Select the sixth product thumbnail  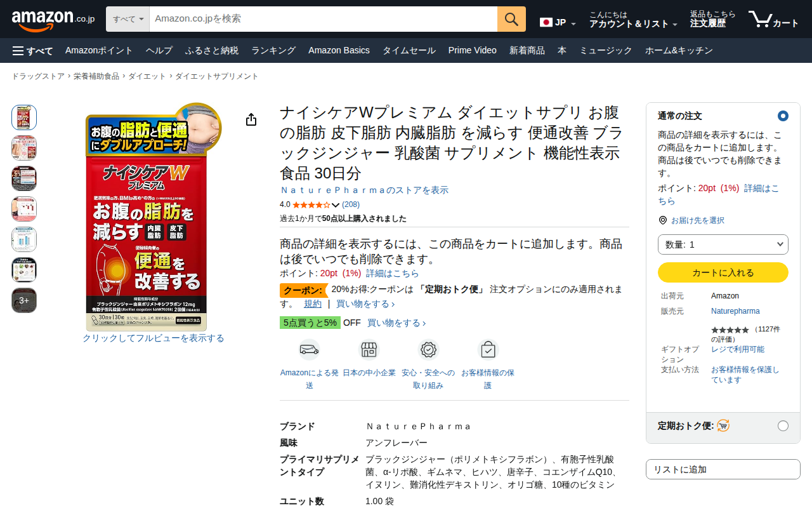pyautogui.click(x=24, y=270)
